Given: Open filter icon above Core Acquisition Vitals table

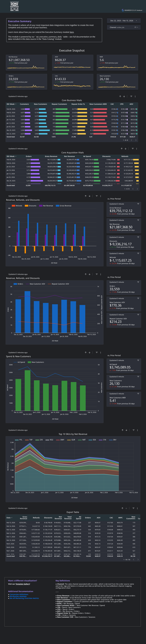Looking at the screenshot, I should click(x=133, y=149).
